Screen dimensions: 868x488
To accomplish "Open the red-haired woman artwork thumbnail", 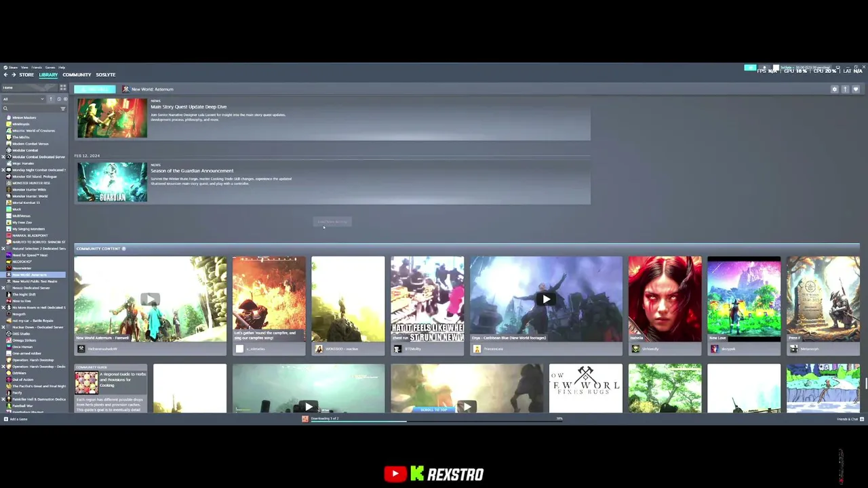I will click(665, 299).
